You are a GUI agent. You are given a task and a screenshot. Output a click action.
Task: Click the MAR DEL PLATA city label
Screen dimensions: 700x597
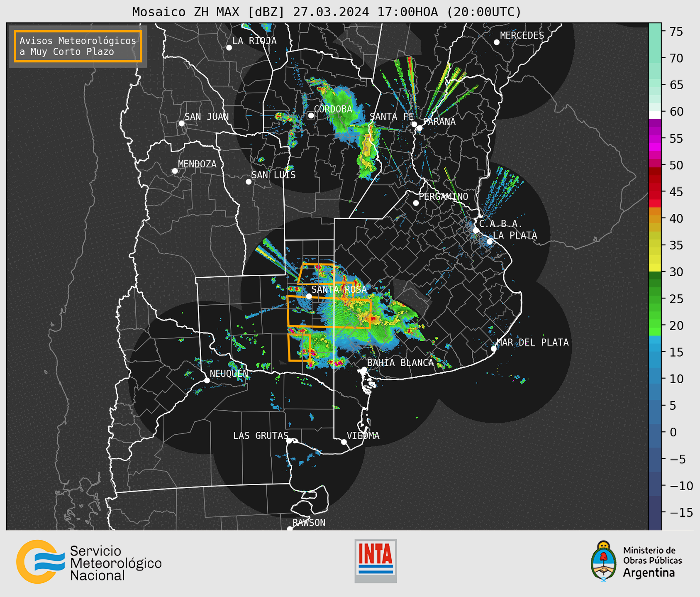pyautogui.click(x=532, y=343)
